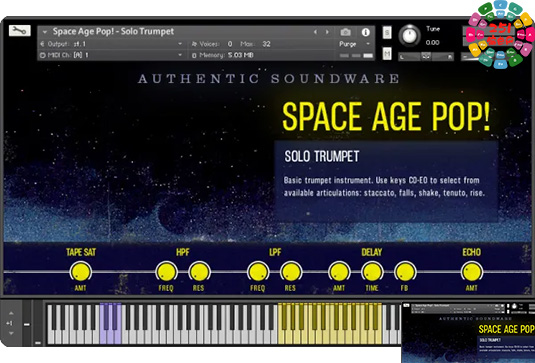
Task: Open the Purge dropdown menu
Action: 355,44
